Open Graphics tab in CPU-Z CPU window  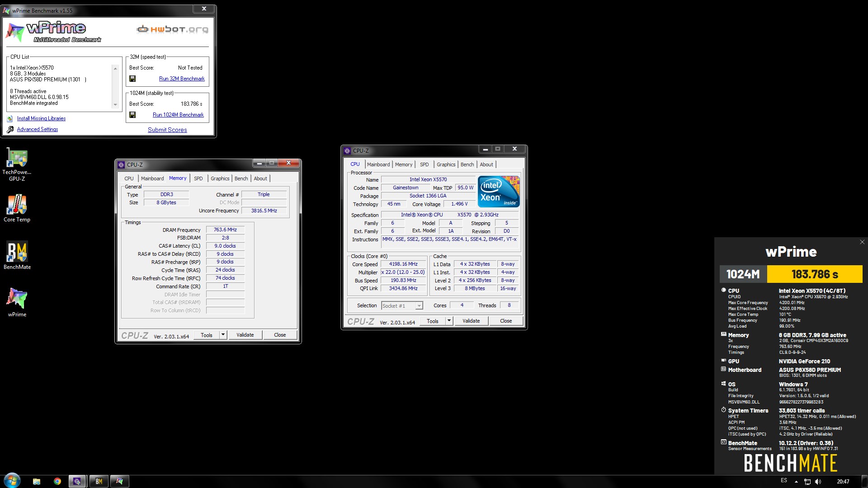click(446, 164)
